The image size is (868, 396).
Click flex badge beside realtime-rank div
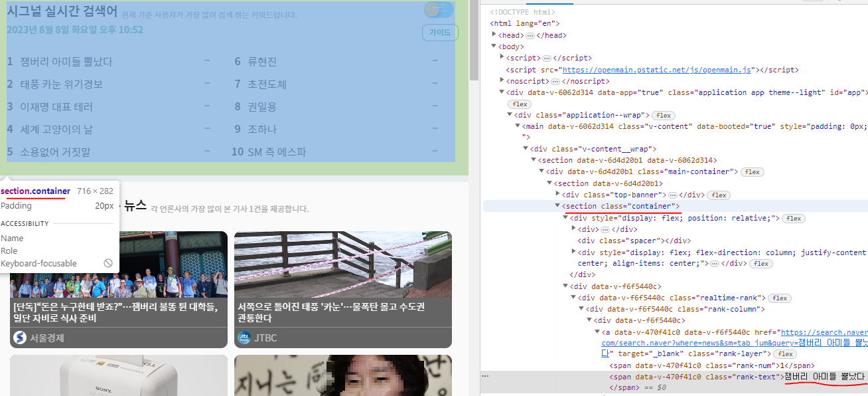pos(779,298)
